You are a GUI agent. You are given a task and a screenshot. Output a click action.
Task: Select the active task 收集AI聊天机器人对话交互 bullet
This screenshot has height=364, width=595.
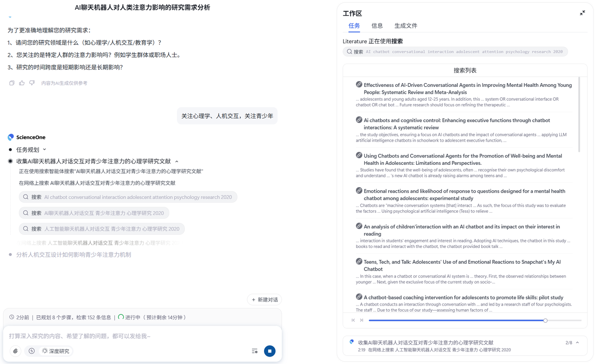(x=10, y=161)
